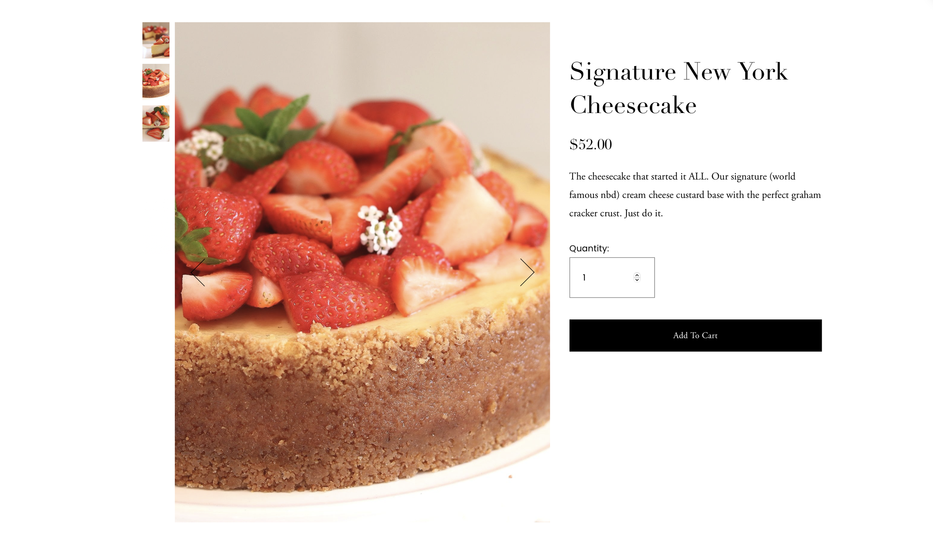Add the cheesecake to the cart
The height and width of the screenshot is (560, 933).
[695, 335]
